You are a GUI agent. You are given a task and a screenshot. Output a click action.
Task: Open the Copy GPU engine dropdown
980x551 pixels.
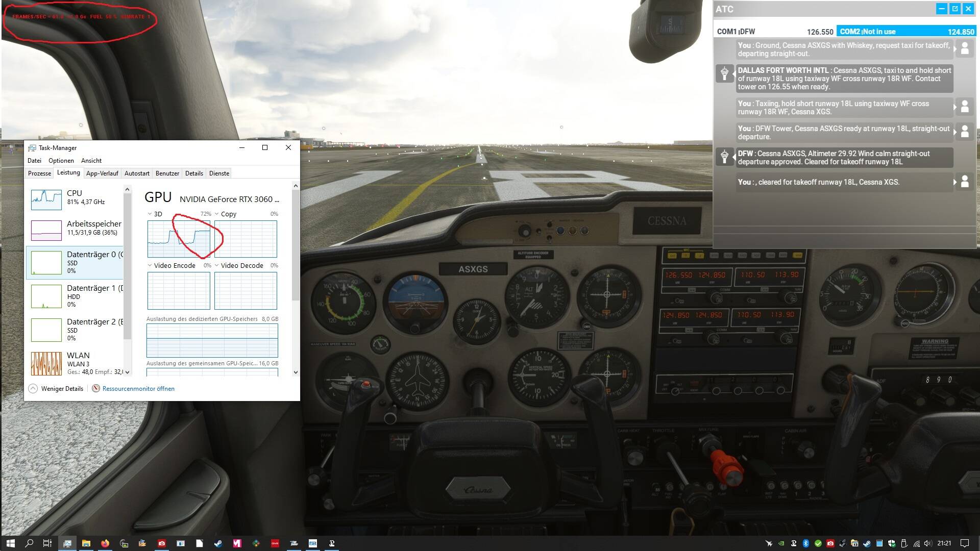[x=217, y=214]
